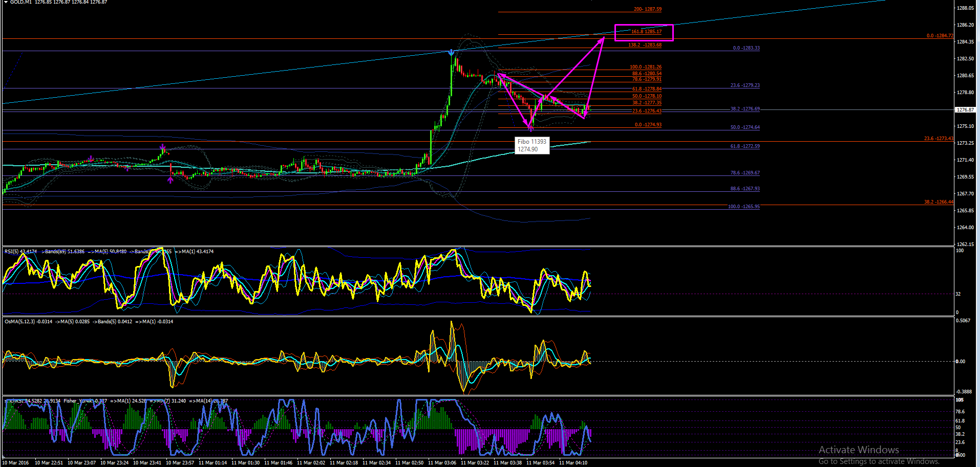This screenshot has width=980, height=467.
Task: Select the Fibo 11393 tooltip box
Action: coord(532,145)
